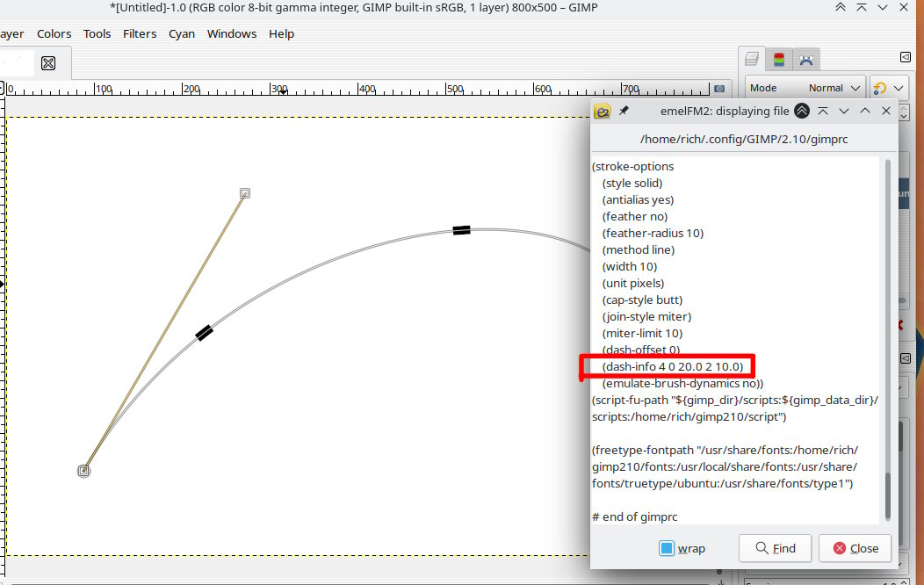Open the Windows menu

pos(232,33)
